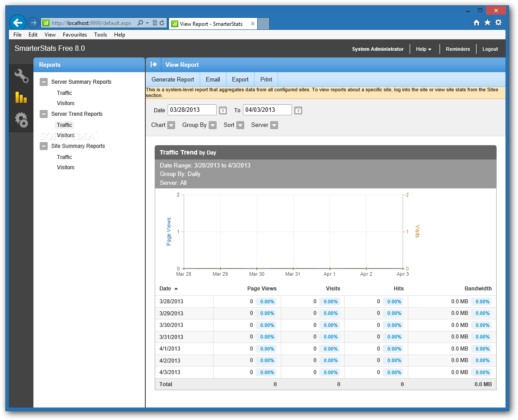
Task: Open address bar autocomplete dropdown arrow
Action: (148, 23)
